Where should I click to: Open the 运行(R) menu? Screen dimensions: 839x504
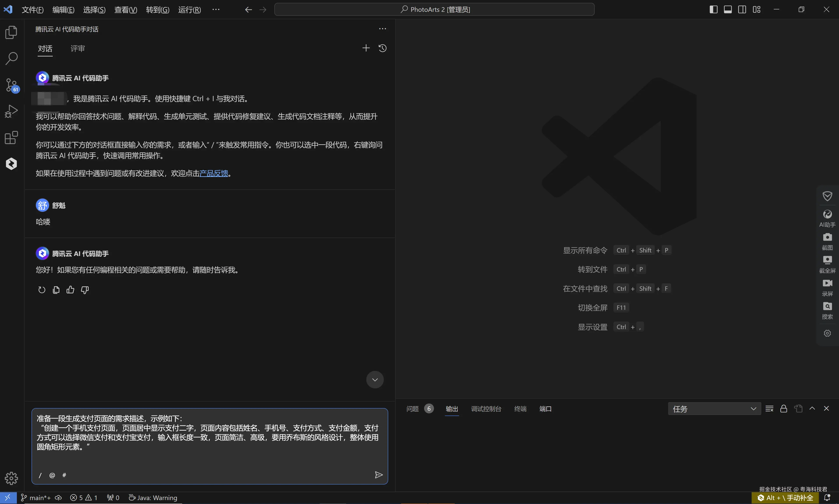(189, 9)
